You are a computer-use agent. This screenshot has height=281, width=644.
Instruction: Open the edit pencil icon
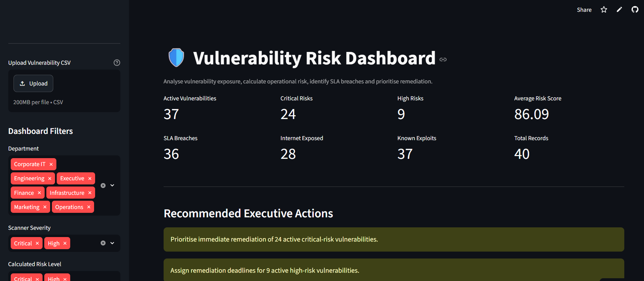click(x=619, y=10)
